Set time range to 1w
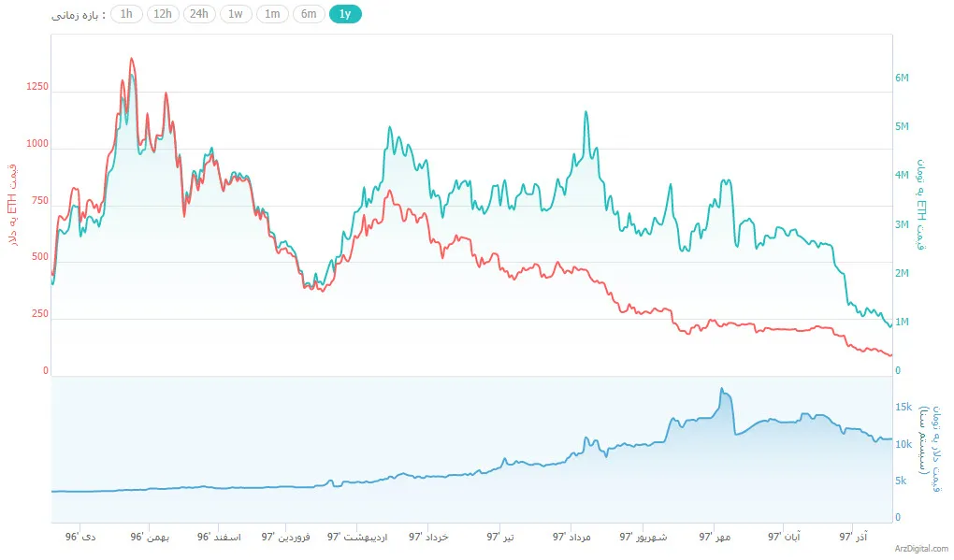This screenshot has width=954, height=560. [236, 14]
